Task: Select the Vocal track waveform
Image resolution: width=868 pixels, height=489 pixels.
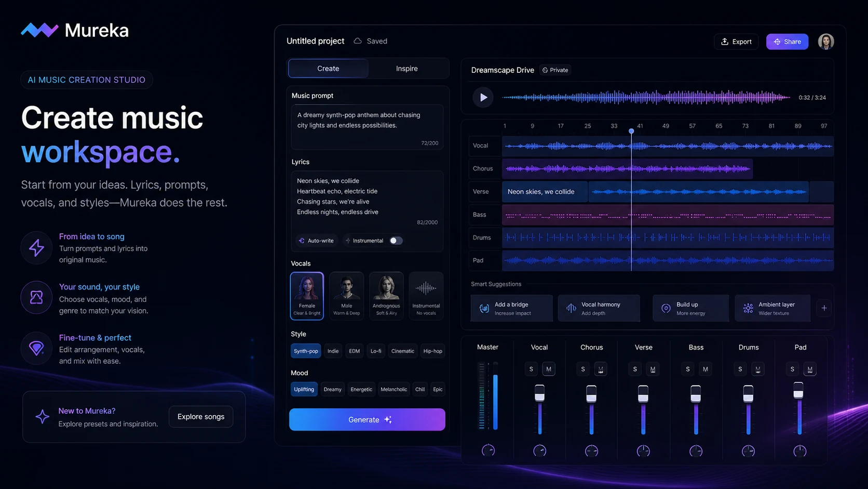Action: [x=668, y=146]
